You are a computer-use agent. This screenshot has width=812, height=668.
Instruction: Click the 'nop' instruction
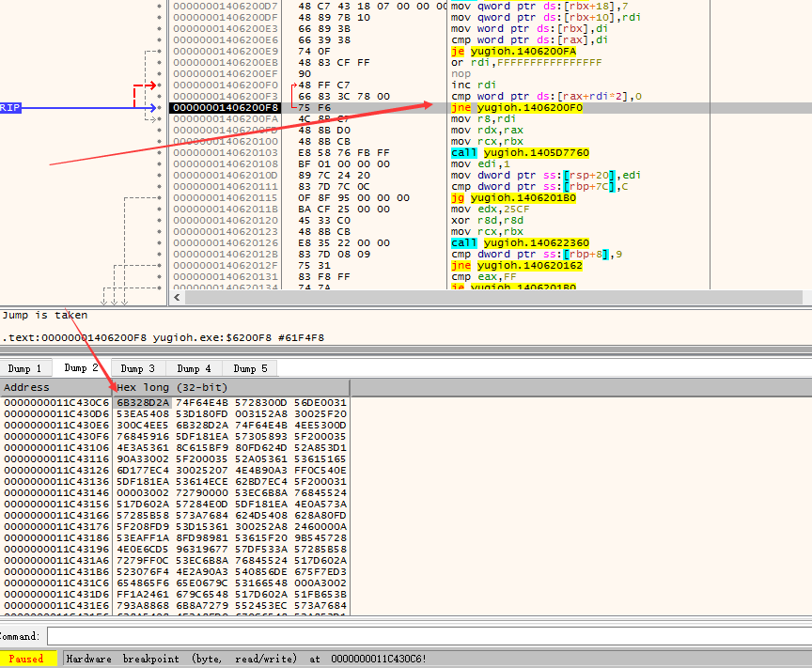tap(461, 73)
